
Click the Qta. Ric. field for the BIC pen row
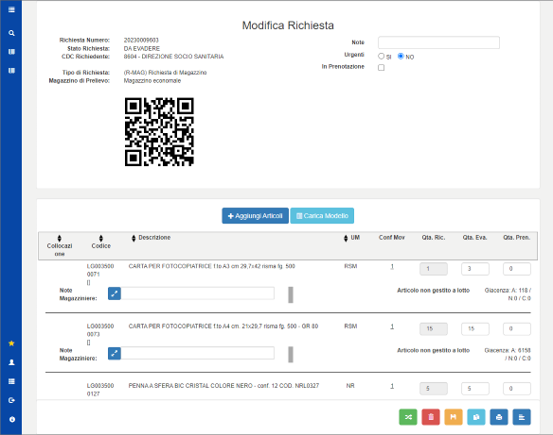[433, 388]
